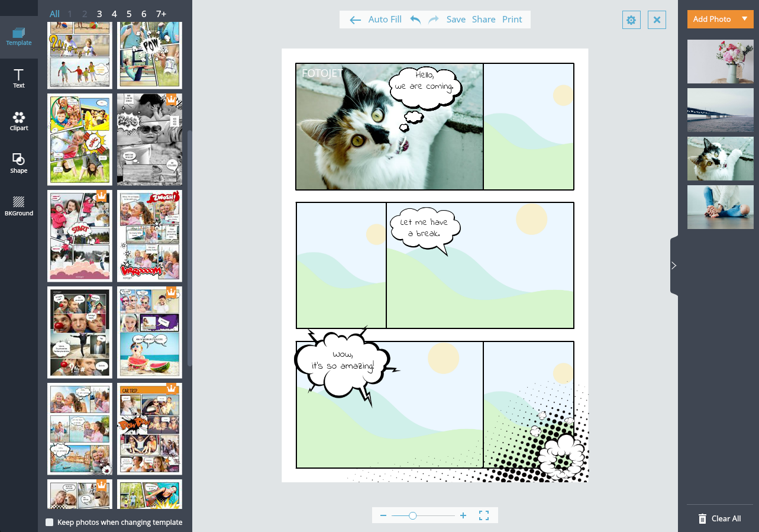Filter templates with 6 photos
The height and width of the screenshot is (532, 759).
tap(144, 14)
